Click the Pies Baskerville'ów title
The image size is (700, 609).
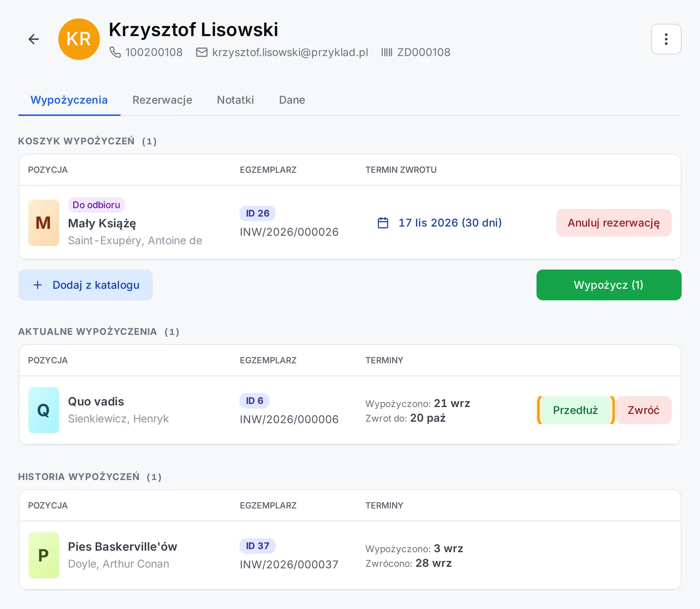(x=122, y=546)
